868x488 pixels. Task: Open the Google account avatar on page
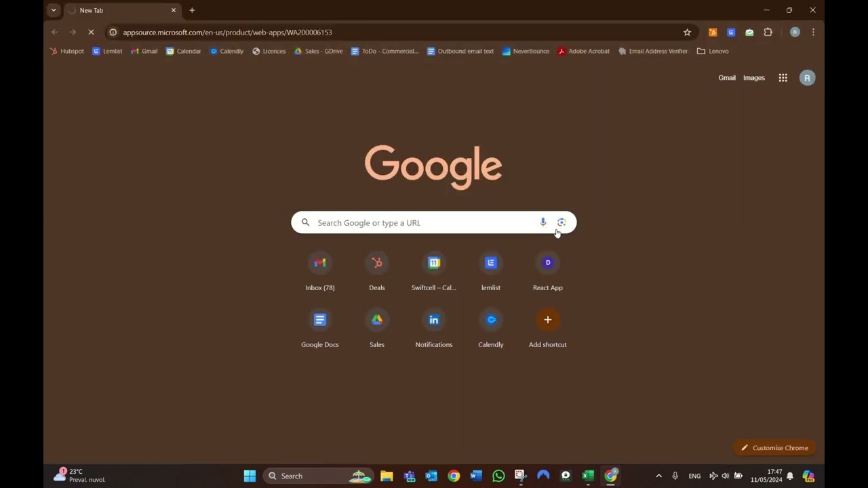[x=807, y=78]
